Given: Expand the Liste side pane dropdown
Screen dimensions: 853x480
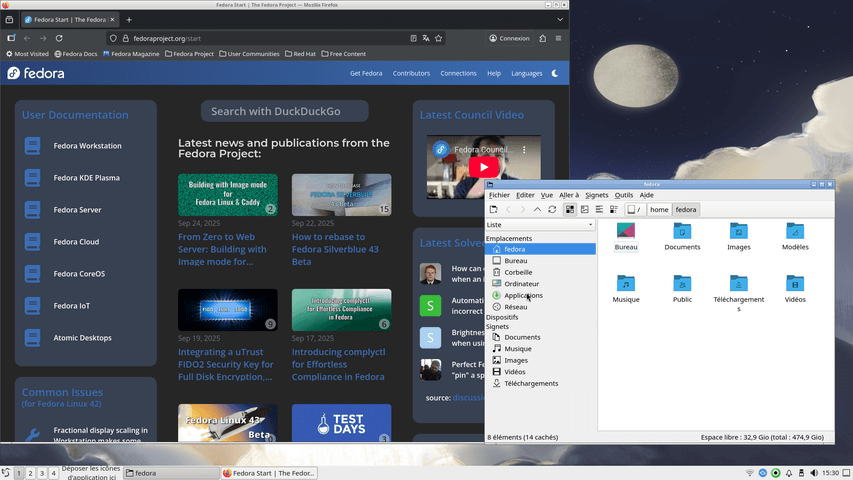Looking at the screenshot, I should (x=540, y=225).
